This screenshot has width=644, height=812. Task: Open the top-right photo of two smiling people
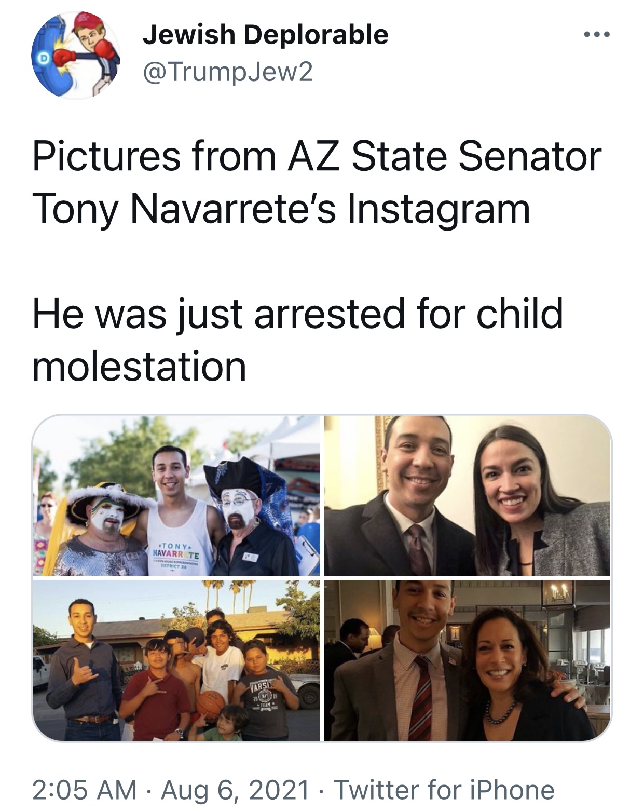pyautogui.click(x=467, y=496)
